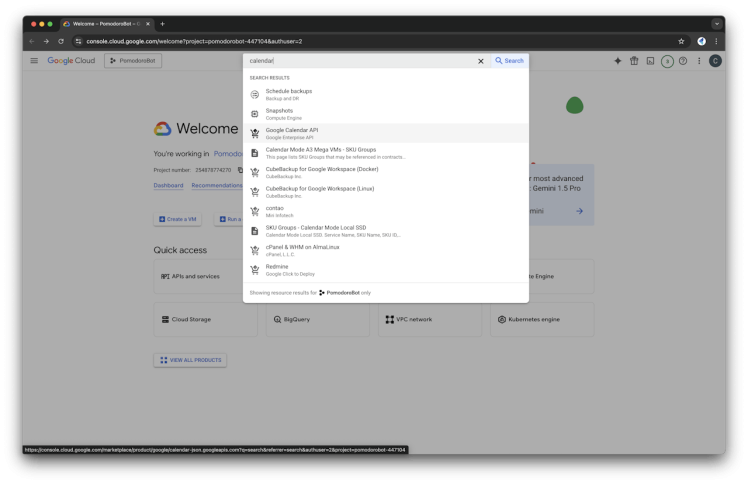This screenshot has width=748, height=484.
Task: Open the free trial gift icon
Action: point(634,61)
